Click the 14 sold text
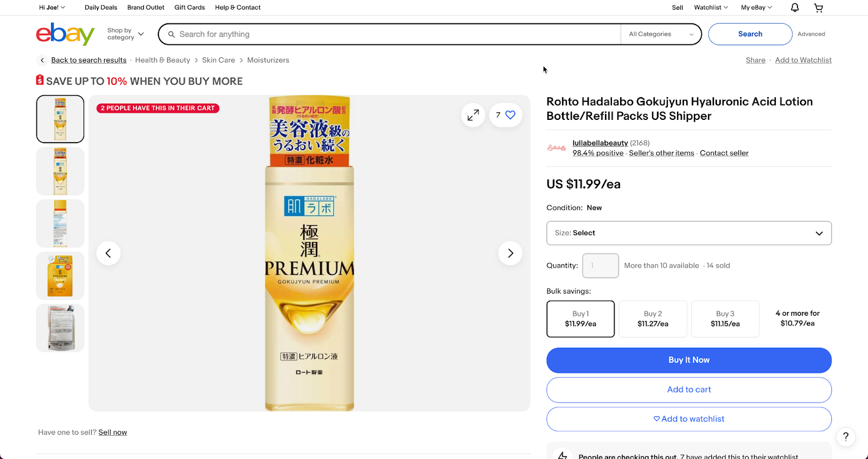 pos(718,266)
